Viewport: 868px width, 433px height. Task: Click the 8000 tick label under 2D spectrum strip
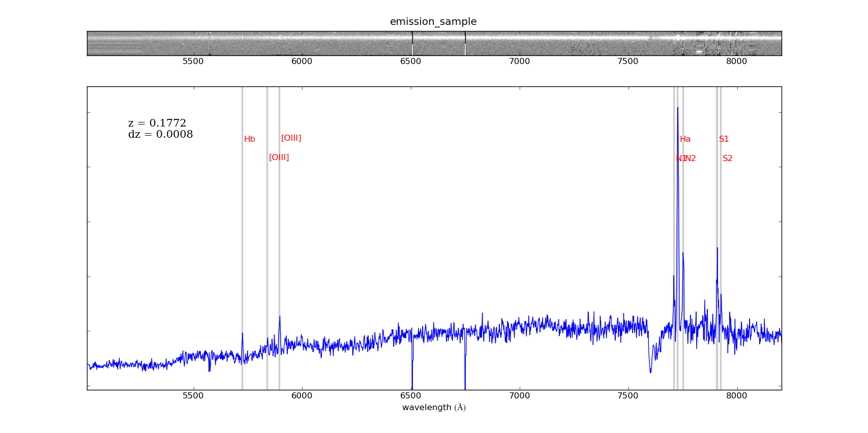click(x=737, y=61)
